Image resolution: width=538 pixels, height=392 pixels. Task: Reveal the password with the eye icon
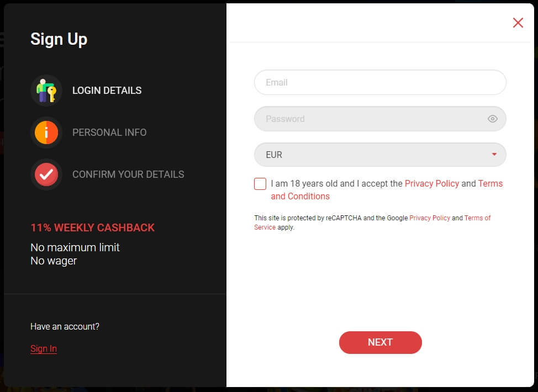492,119
